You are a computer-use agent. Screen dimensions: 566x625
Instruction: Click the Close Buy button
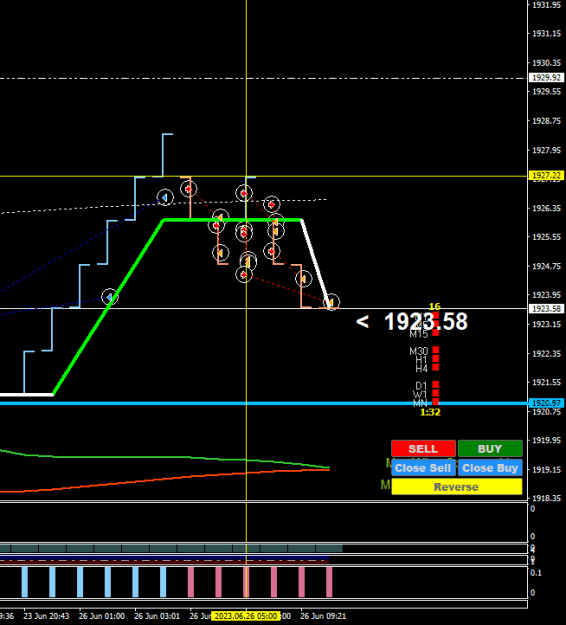(490, 468)
